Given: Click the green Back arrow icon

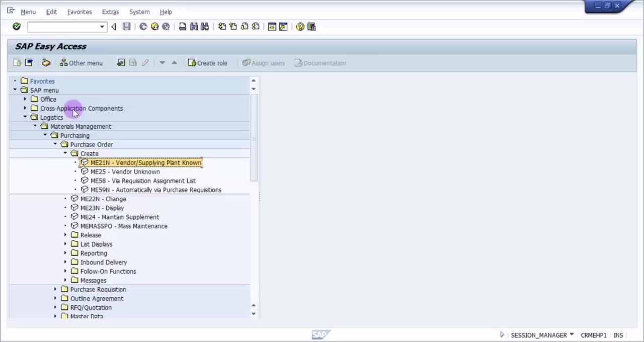Looking at the screenshot, I should pyautogui.click(x=143, y=27).
